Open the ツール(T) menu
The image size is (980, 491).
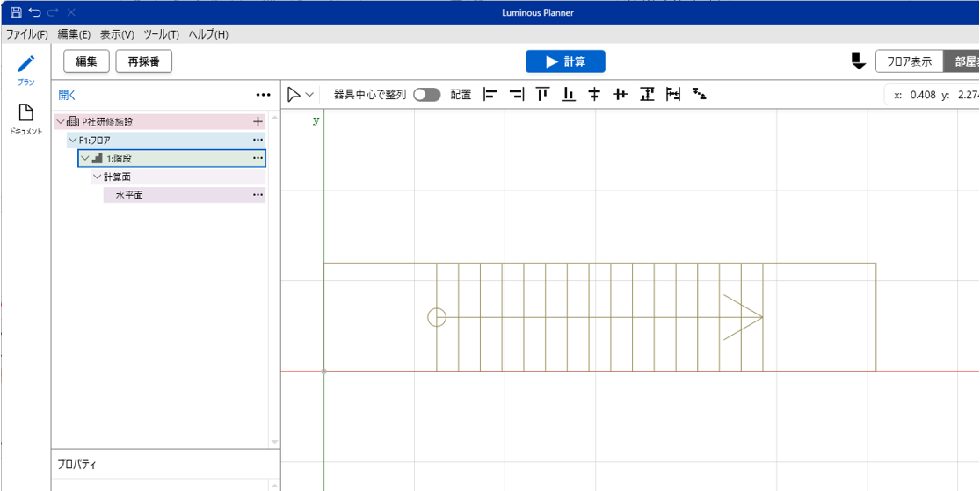161,34
